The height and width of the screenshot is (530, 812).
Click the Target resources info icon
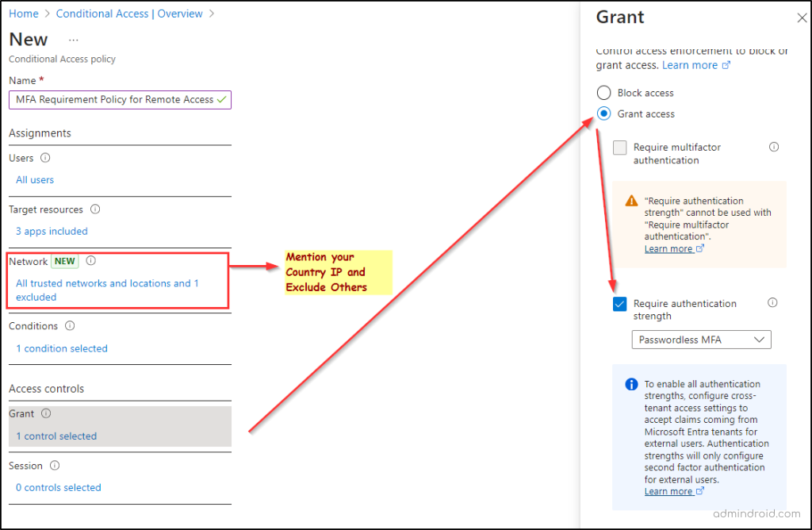94,209
